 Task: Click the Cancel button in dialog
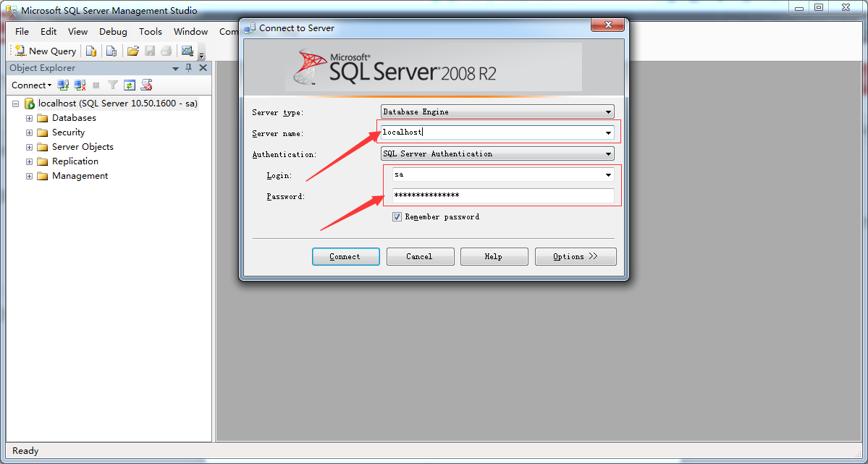(420, 256)
